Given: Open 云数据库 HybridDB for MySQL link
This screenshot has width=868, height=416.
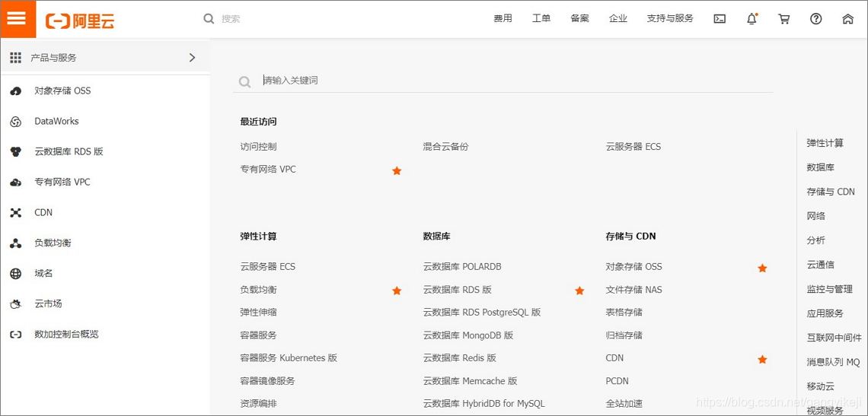Looking at the screenshot, I should (x=483, y=403).
